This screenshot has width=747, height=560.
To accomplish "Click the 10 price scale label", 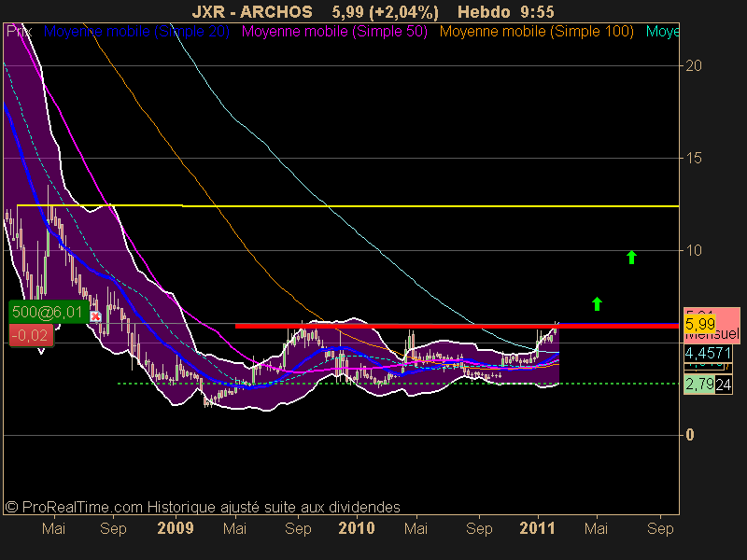I will tap(693, 250).
